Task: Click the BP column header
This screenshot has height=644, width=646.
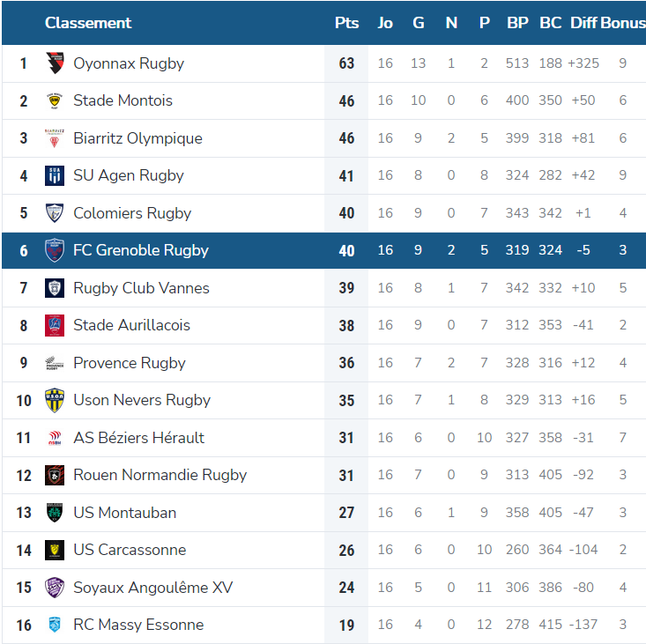Action: coord(517,23)
